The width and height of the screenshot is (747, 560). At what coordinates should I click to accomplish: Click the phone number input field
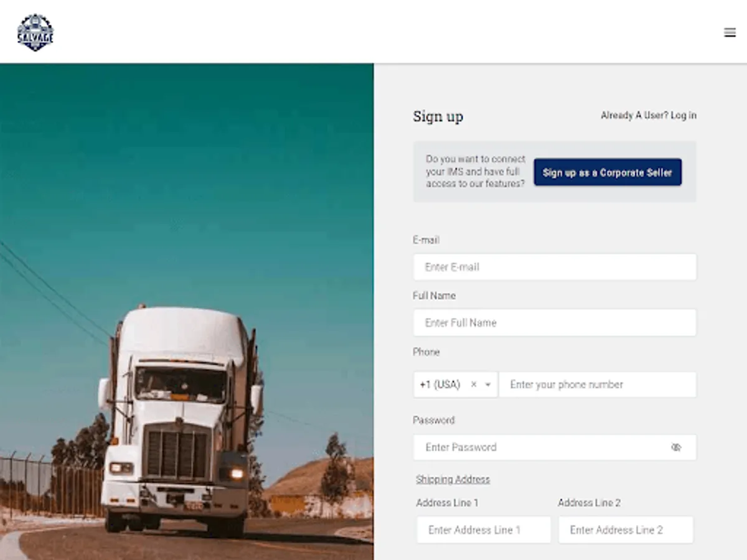tap(598, 385)
